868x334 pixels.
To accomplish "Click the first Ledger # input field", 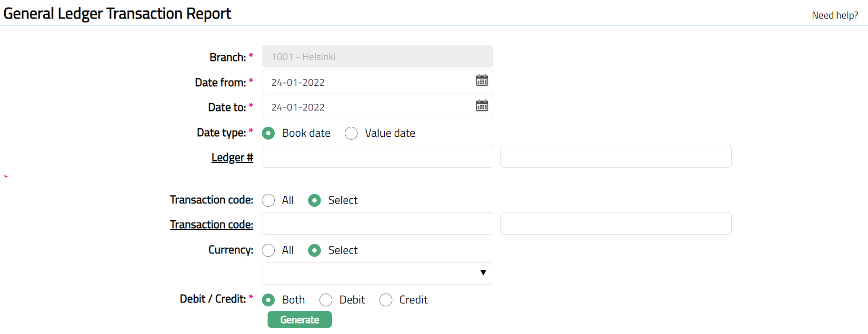I will pyautogui.click(x=378, y=156).
